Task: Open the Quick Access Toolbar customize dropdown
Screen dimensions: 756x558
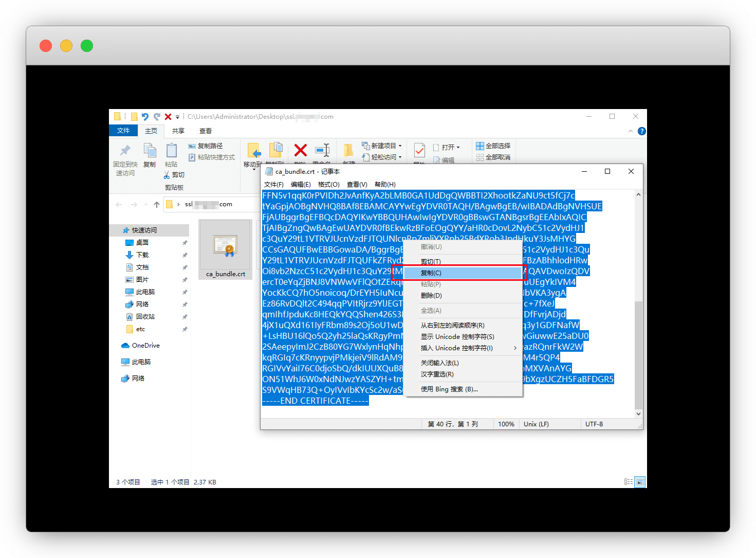Action: [x=177, y=117]
